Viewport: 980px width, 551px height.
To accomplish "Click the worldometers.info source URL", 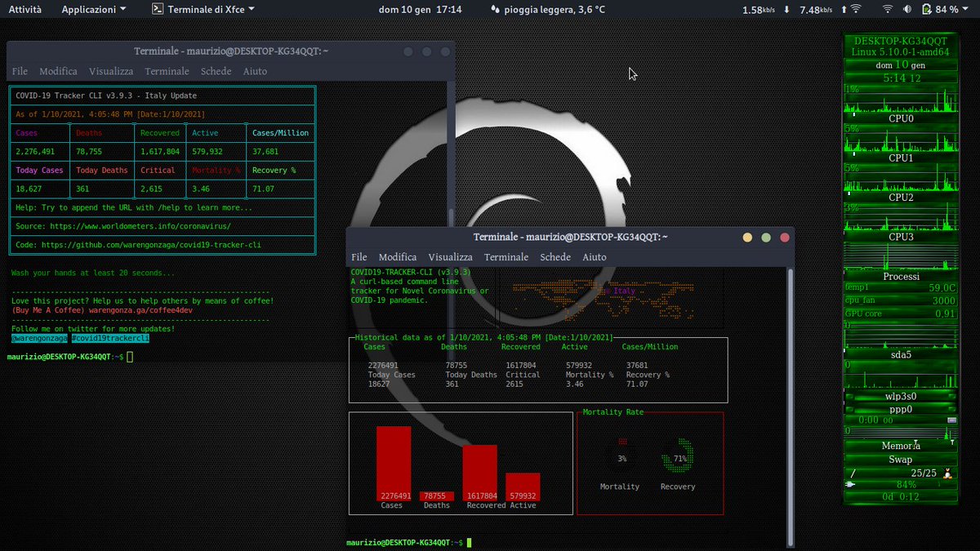I will [140, 226].
